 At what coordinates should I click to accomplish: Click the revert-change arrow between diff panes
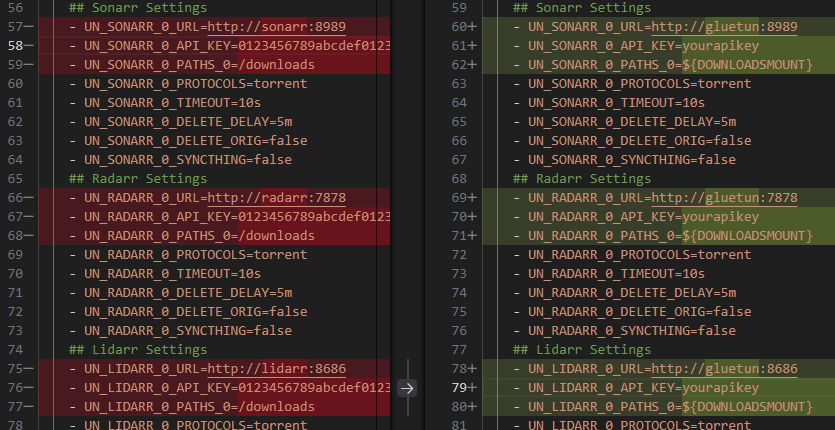(x=407, y=388)
